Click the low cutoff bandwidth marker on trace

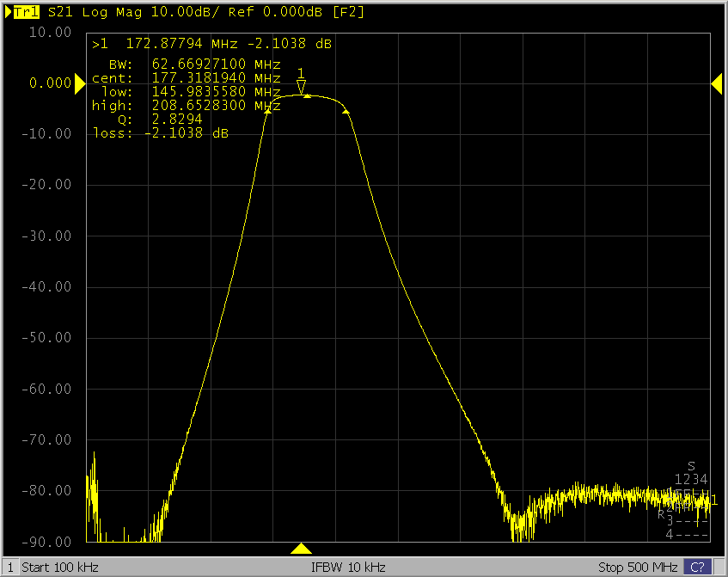267,112
